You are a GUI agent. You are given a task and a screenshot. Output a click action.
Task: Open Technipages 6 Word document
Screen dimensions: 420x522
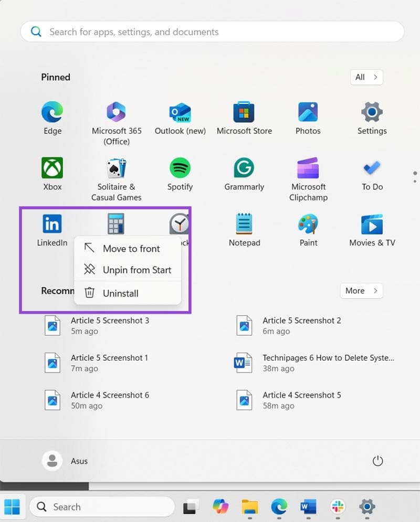(315, 363)
